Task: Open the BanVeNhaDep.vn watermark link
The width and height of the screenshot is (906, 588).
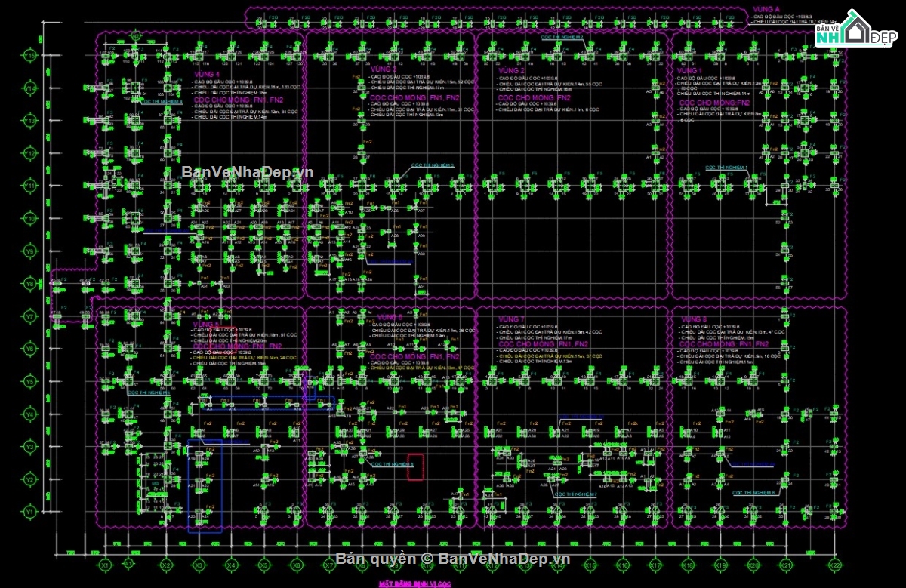Action: click(x=247, y=172)
